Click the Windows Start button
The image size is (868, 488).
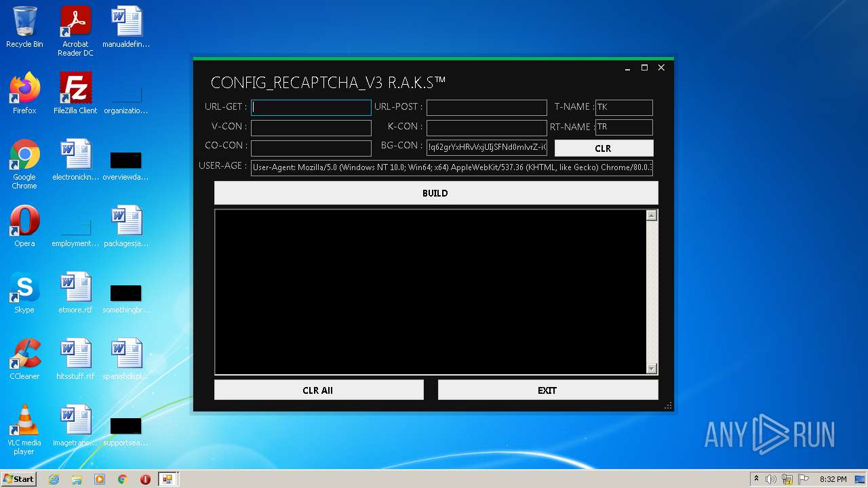tap(19, 479)
